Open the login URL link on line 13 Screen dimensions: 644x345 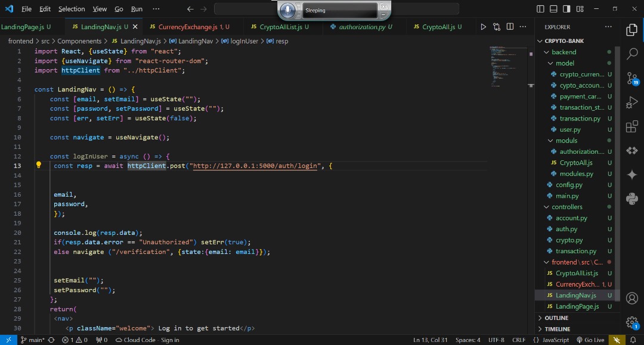point(255,166)
